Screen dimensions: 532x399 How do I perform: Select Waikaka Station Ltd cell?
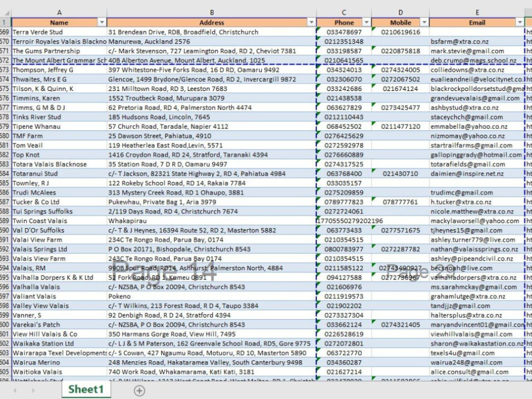click(59, 343)
